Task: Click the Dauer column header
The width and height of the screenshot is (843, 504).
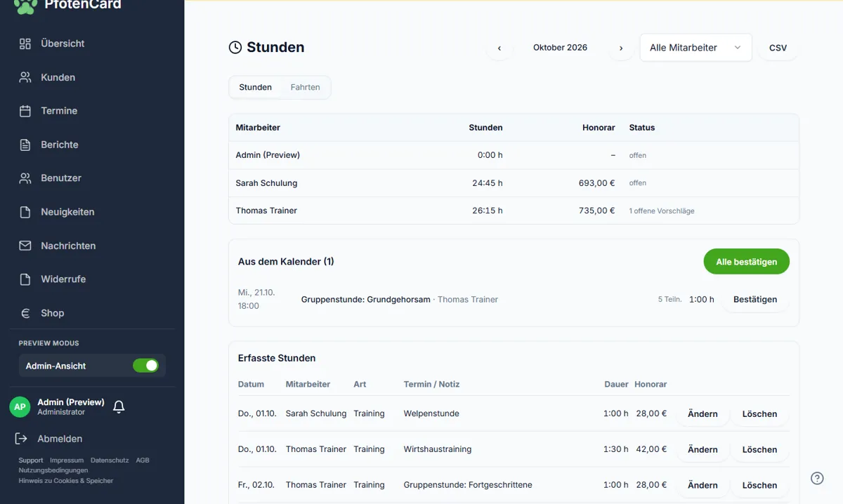Action: coord(616,384)
